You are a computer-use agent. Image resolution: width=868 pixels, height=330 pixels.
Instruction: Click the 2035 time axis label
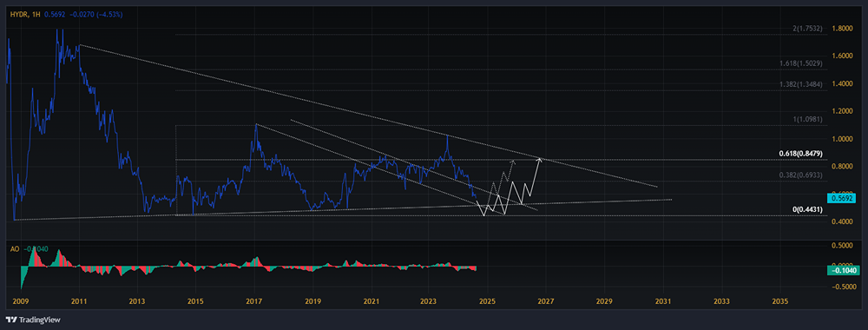coord(779,302)
